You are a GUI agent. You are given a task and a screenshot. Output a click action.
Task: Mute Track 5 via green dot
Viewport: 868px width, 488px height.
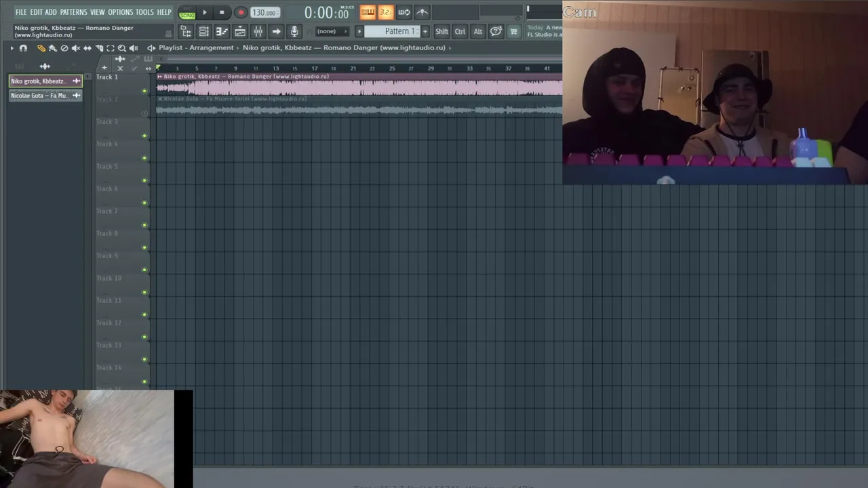(x=144, y=180)
